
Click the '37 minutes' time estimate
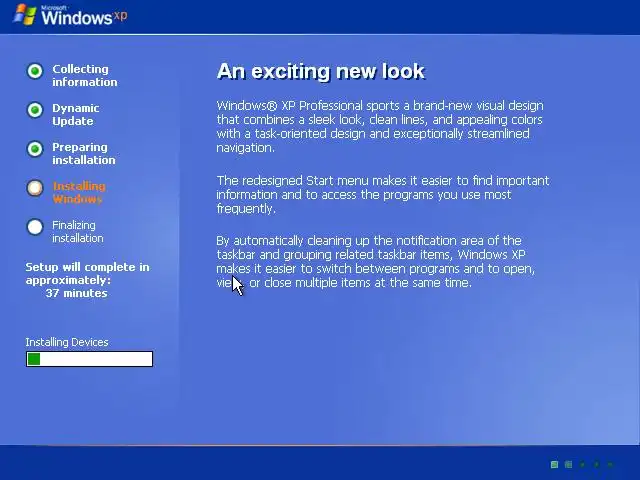[76, 293]
